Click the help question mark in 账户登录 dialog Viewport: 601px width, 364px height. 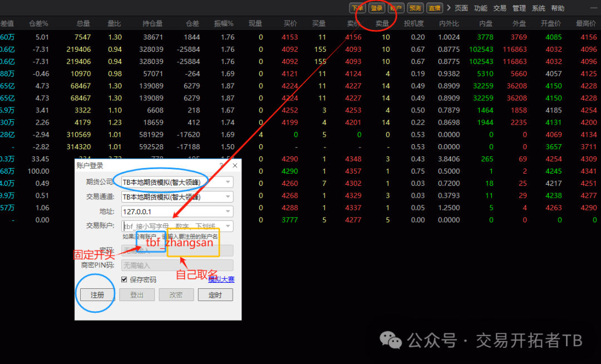point(221,165)
